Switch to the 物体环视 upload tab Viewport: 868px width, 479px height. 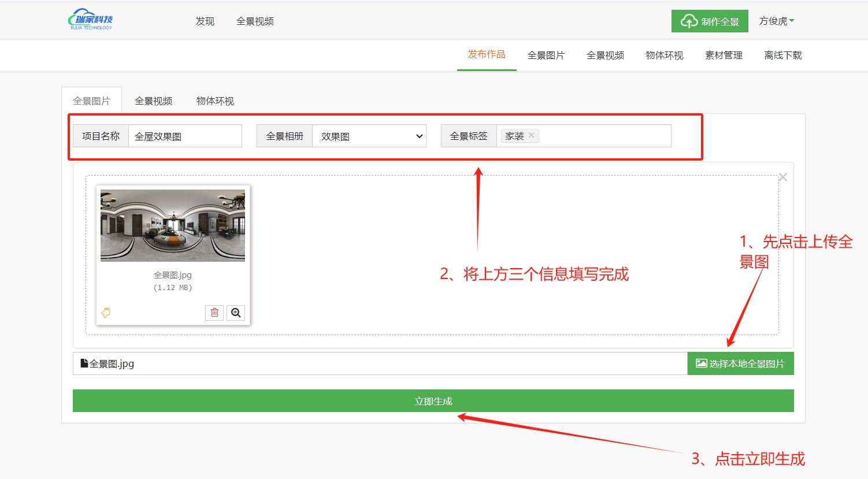(x=215, y=101)
